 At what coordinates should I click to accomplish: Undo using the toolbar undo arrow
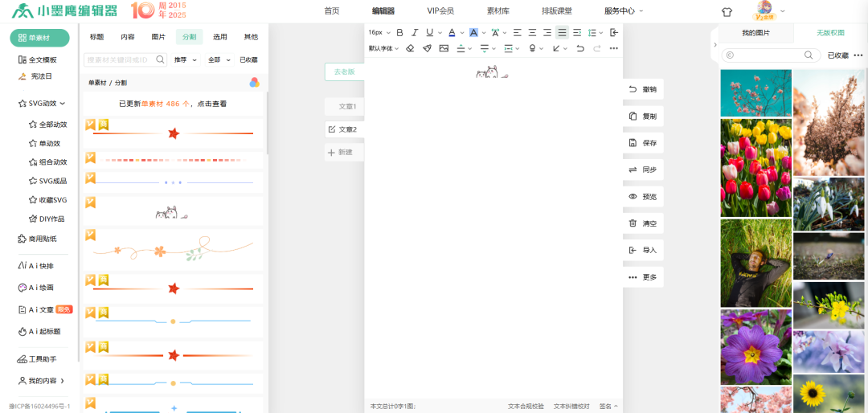(580, 48)
